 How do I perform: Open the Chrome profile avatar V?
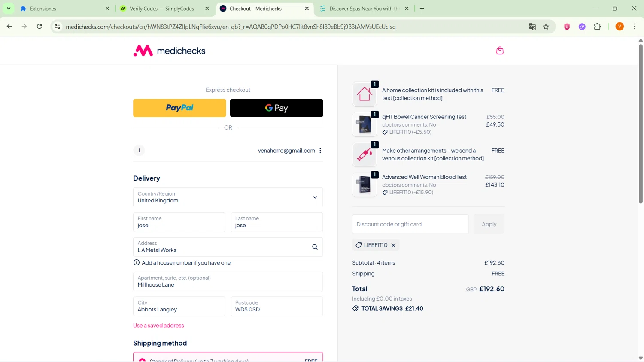coord(620,27)
